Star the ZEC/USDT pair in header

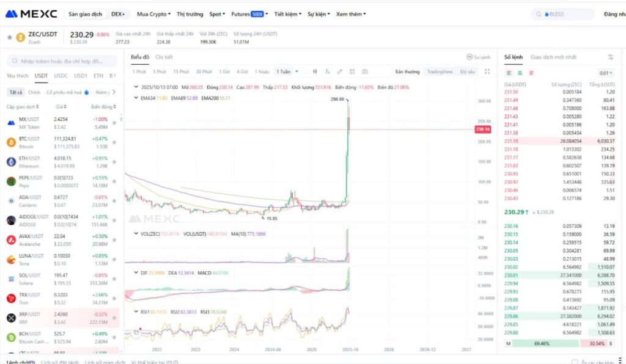(9, 37)
